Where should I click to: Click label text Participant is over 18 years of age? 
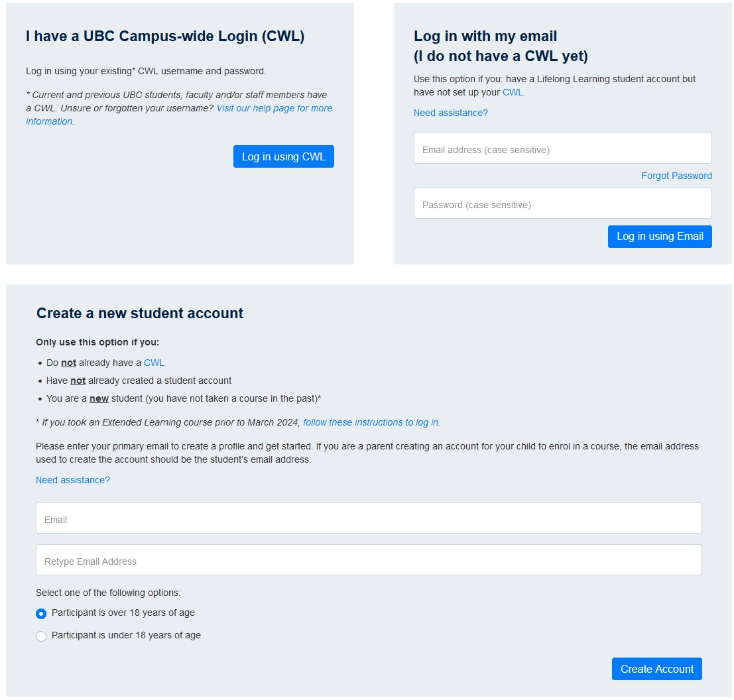123,612
